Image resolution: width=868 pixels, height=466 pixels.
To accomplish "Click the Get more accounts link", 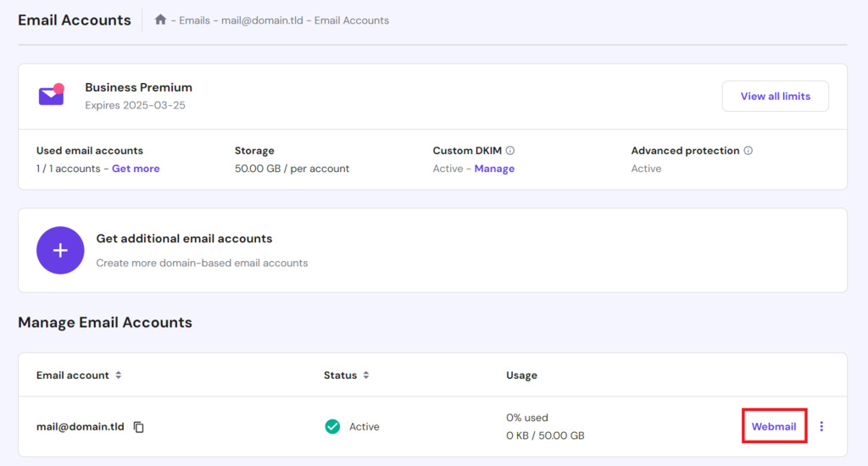I will (136, 169).
